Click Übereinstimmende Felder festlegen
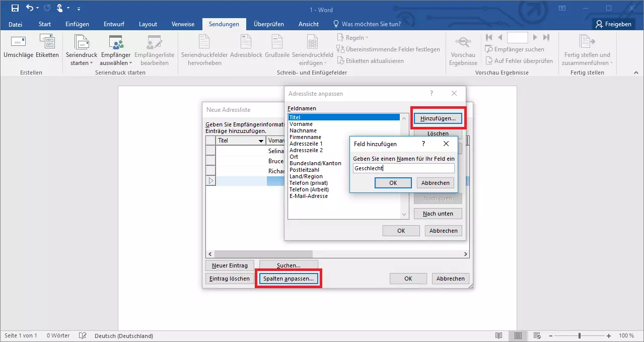The image size is (644, 342). [388, 49]
